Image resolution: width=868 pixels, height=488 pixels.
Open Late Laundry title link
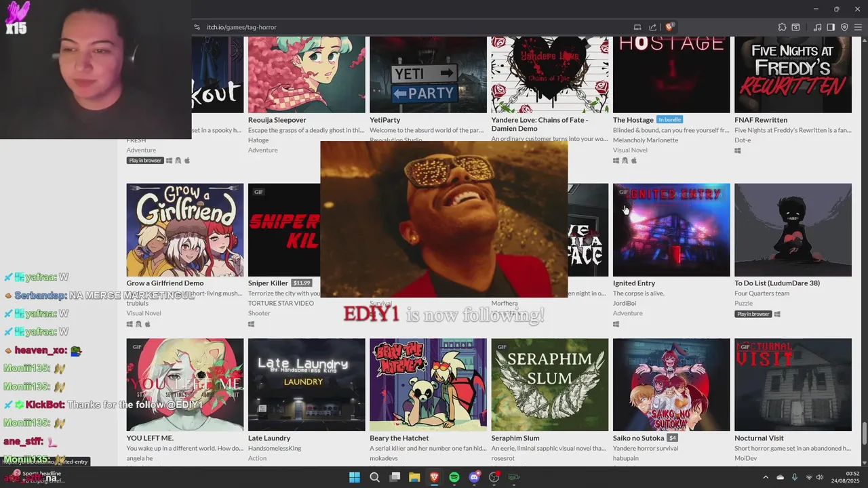(x=269, y=438)
